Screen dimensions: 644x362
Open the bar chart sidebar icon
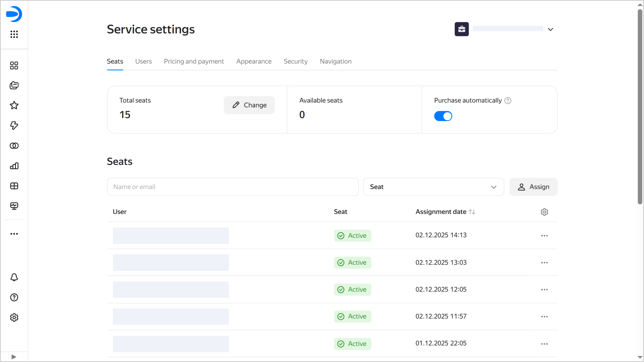14,166
